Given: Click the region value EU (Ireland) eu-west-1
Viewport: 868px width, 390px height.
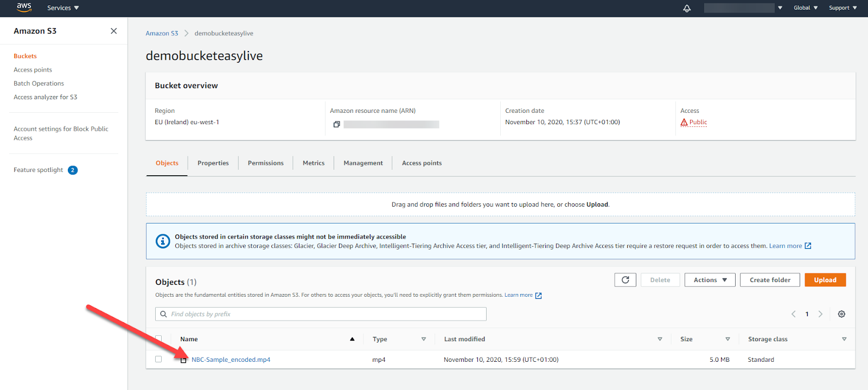Looking at the screenshot, I should [x=187, y=123].
